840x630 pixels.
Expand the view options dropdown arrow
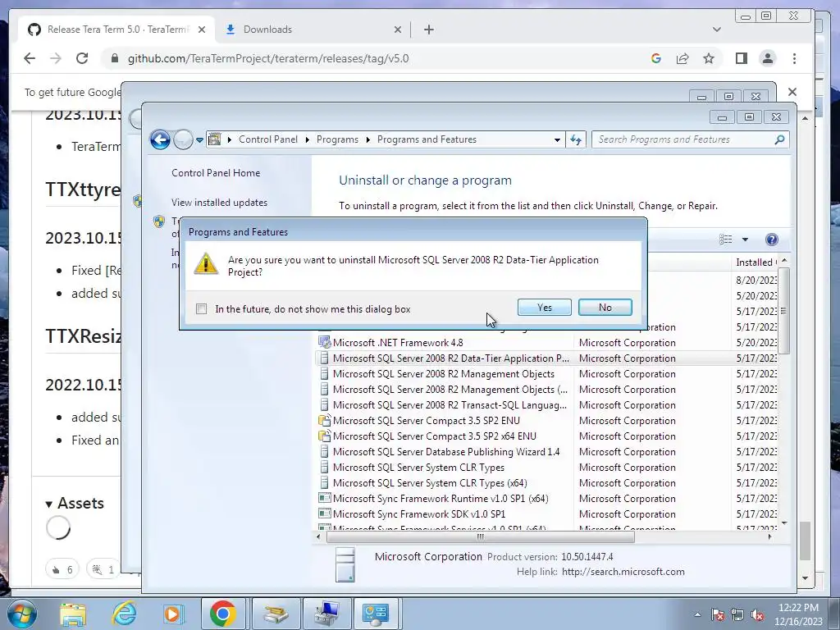[745, 240]
